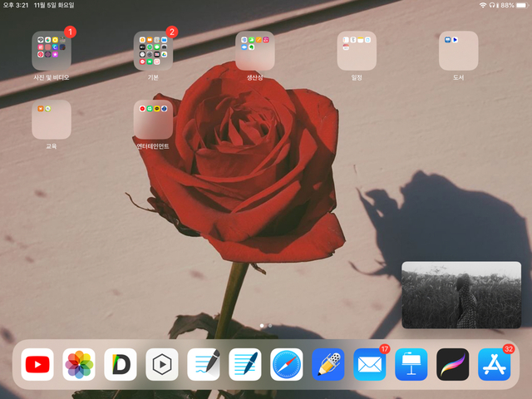Tap the floating picture-in-picture video
532x399 pixels.
461,294
